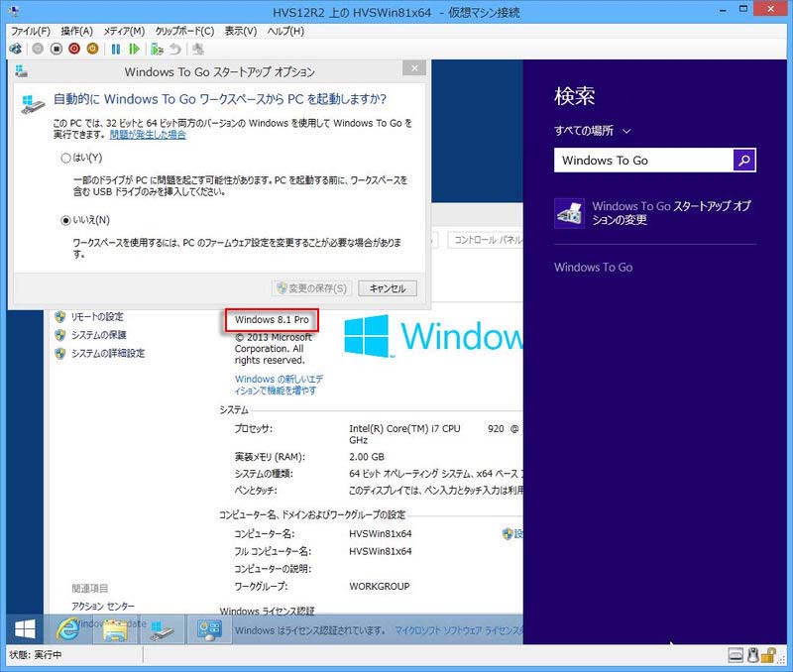Open リモートの設定 in the System window
793x672 pixels.
pyautogui.click(x=97, y=316)
